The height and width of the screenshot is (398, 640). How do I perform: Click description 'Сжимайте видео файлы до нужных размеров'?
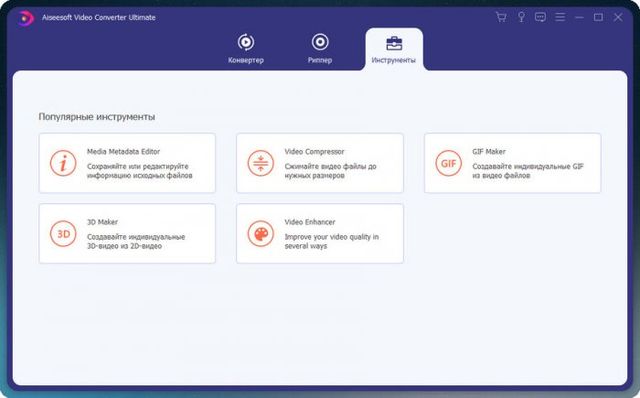[x=330, y=171]
